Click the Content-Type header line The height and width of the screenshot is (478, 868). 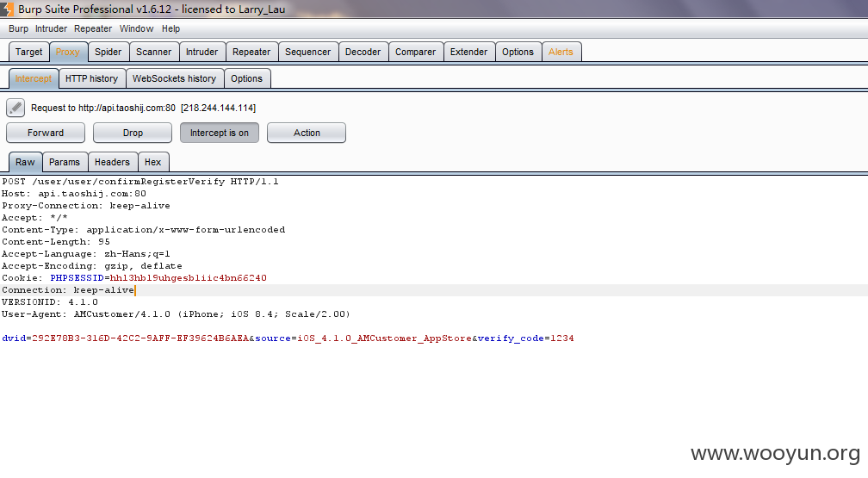coord(143,230)
